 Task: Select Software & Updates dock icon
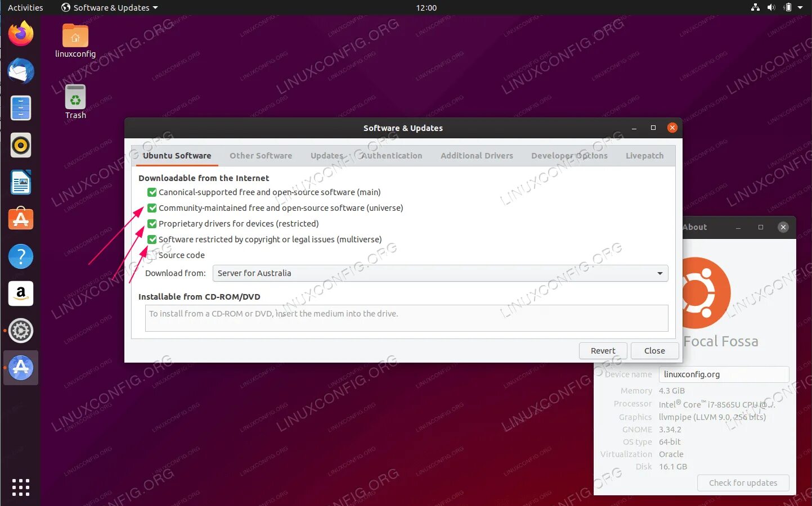(21, 368)
